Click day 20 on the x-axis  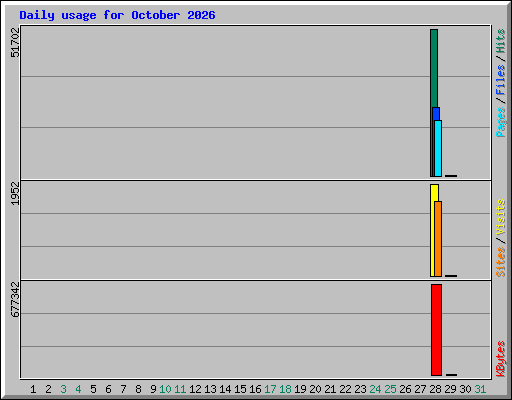point(315,389)
